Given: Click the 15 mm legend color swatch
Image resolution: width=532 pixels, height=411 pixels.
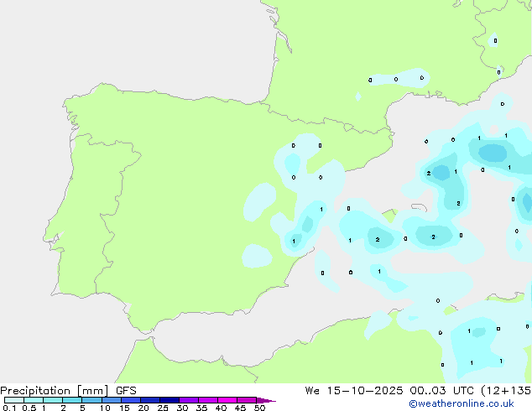Looking at the screenshot, I should tap(130, 400).
